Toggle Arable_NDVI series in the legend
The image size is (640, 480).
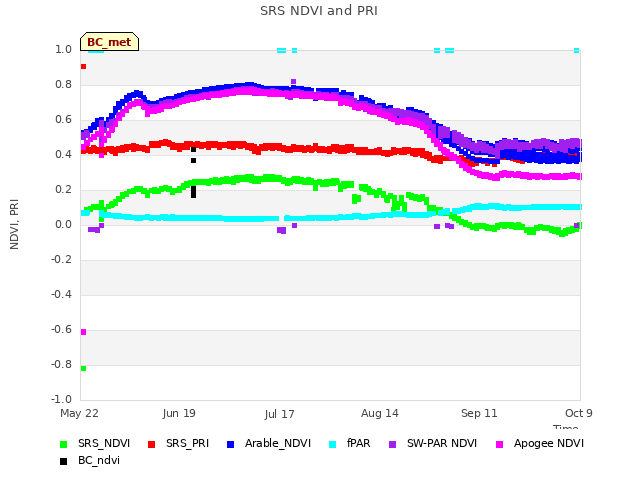(269, 444)
